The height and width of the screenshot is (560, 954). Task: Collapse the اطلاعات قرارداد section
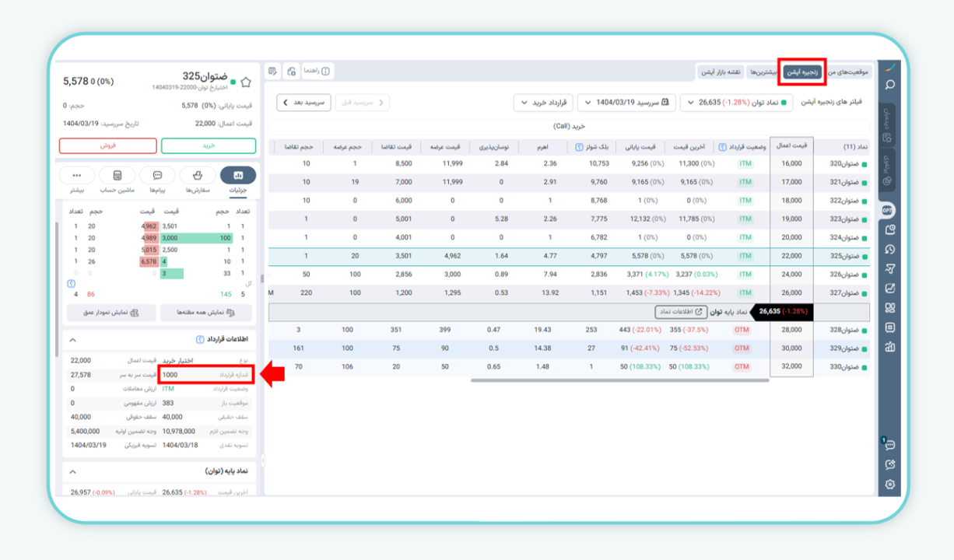point(72,340)
